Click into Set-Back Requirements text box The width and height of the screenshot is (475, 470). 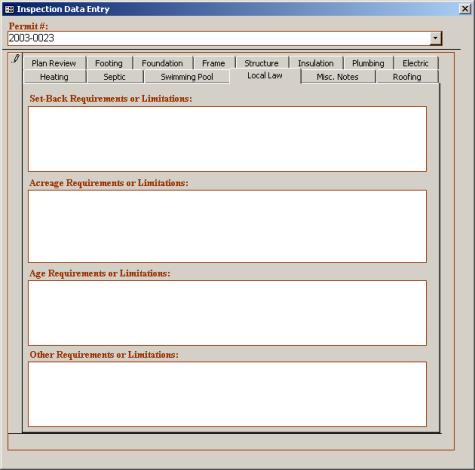[227, 139]
